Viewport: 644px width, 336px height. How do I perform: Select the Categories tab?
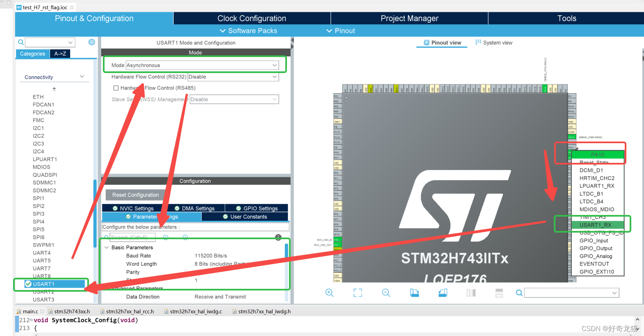[32, 54]
